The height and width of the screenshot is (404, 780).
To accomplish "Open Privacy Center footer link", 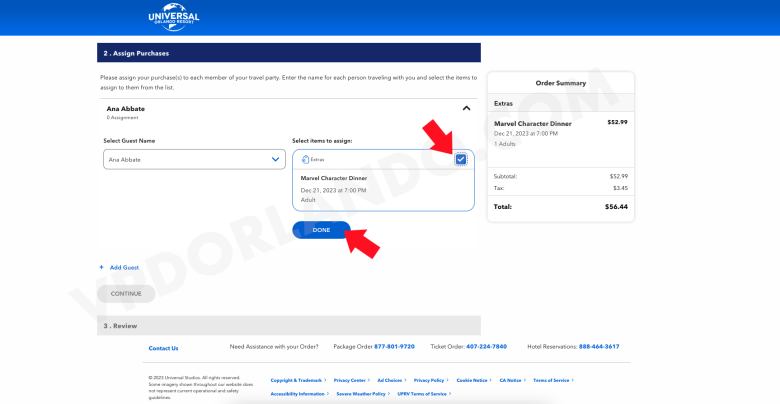I will [x=352, y=380].
